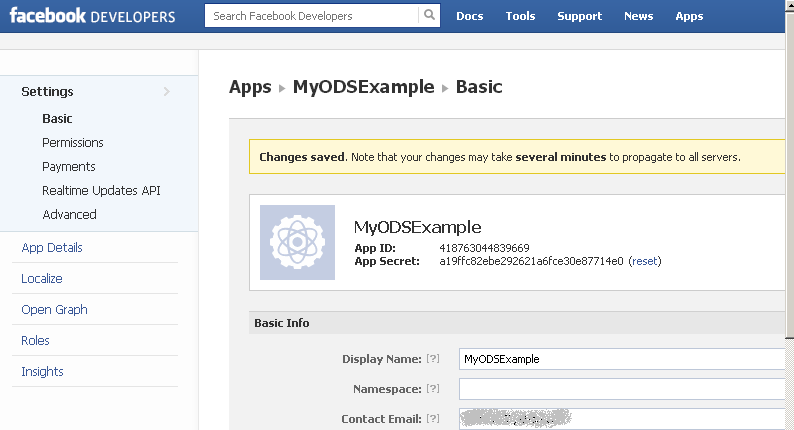Click the Apps breadcrumb link
The height and width of the screenshot is (430, 794).
pyautogui.click(x=250, y=87)
